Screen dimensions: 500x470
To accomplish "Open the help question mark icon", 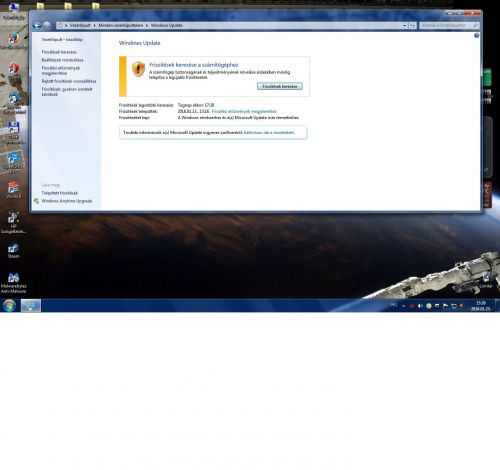I will tap(477, 35).
